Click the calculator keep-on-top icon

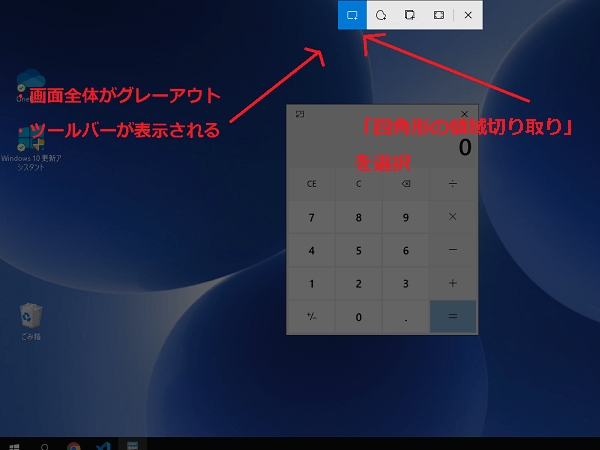click(300, 114)
